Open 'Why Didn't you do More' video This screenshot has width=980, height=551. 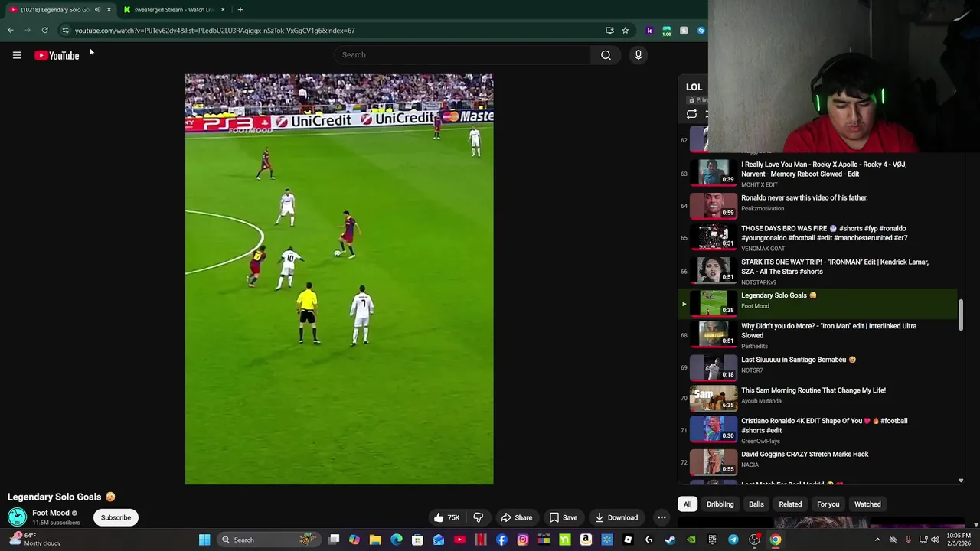(x=818, y=335)
